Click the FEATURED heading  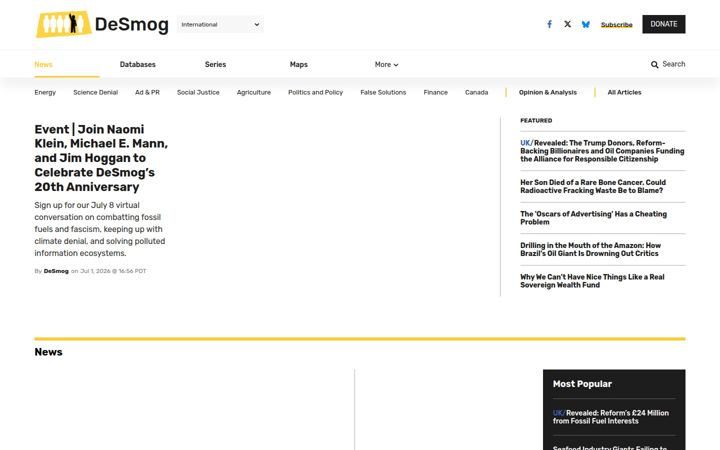pos(536,121)
